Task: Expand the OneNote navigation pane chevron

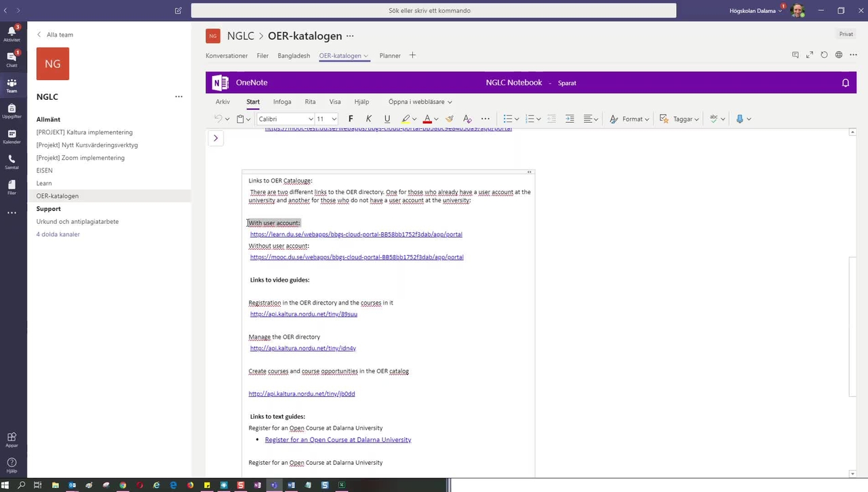Action: (216, 138)
